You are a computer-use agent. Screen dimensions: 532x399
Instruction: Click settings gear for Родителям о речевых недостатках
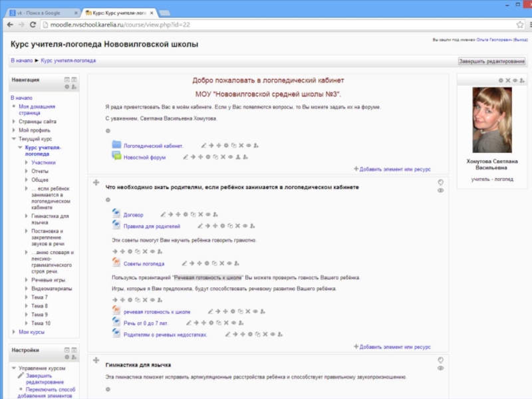point(250,334)
